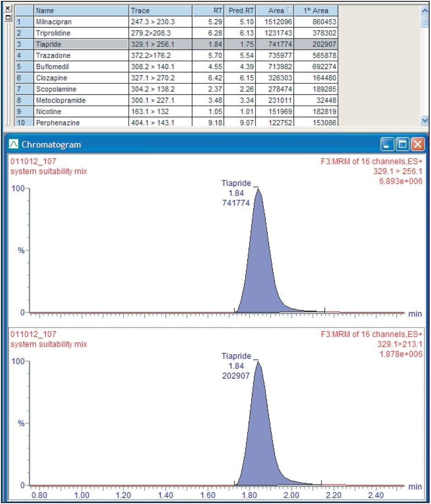Click the upper Tiapride peak in 329.1 > 256.1
This screenshot has width=431, height=504.
260,257
